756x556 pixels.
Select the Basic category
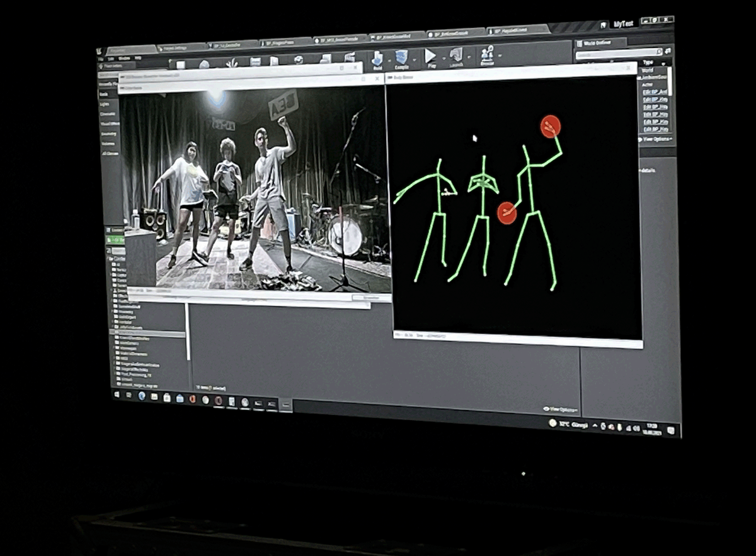(x=104, y=94)
